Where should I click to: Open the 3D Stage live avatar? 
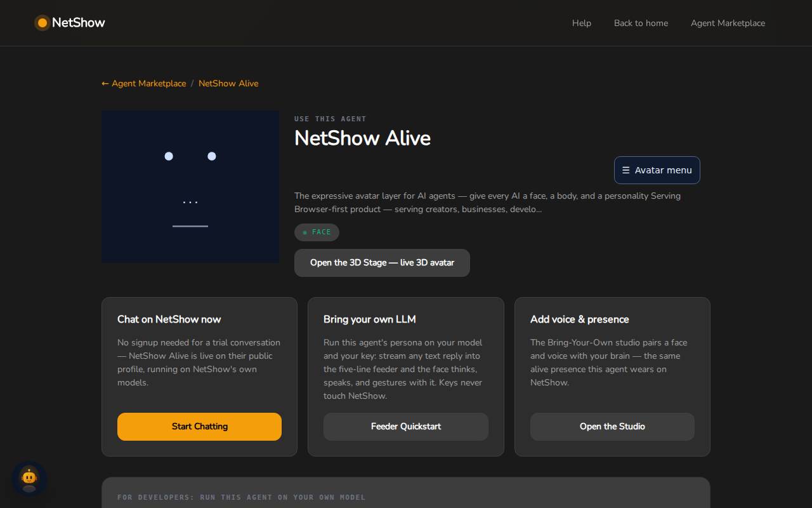pyautogui.click(x=382, y=263)
